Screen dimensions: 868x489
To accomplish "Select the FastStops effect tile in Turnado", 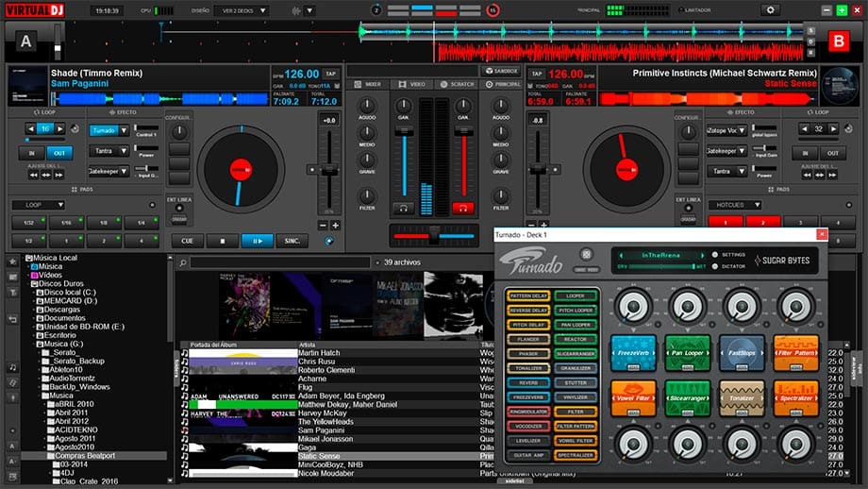I will (x=742, y=353).
